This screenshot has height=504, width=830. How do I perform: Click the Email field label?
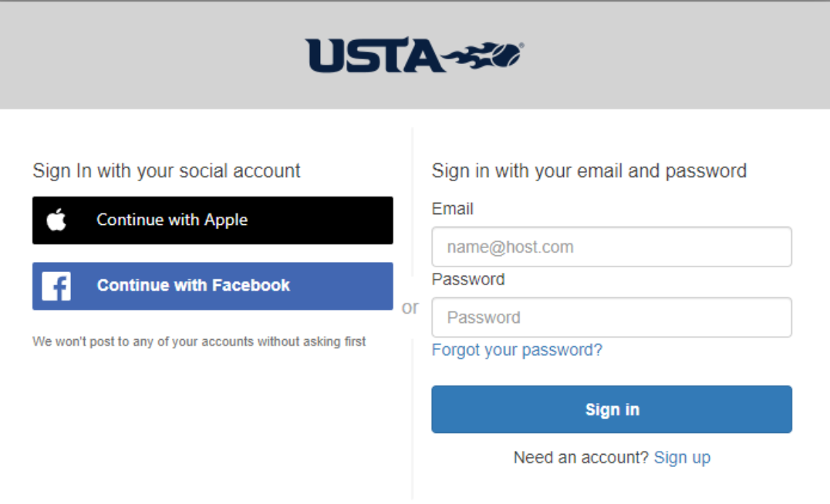pos(453,209)
